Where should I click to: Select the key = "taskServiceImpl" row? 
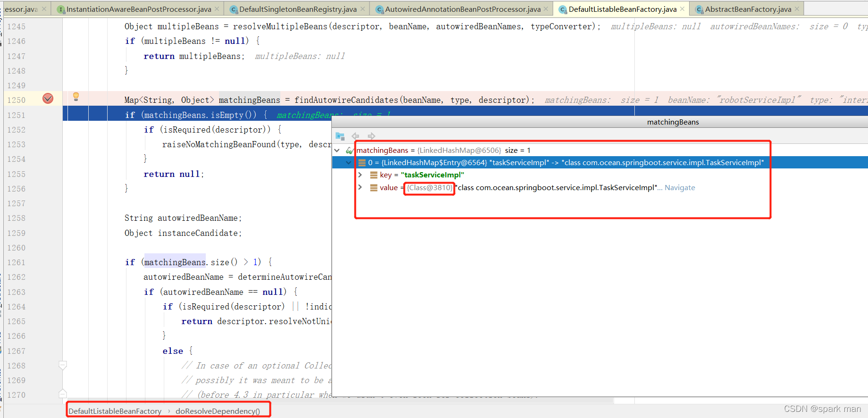[600, 175]
